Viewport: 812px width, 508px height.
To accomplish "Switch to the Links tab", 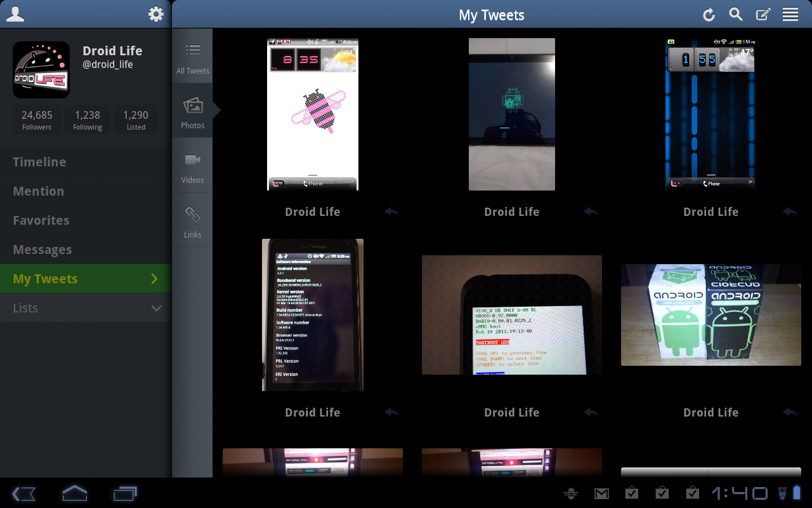I will click(x=193, y=219).
